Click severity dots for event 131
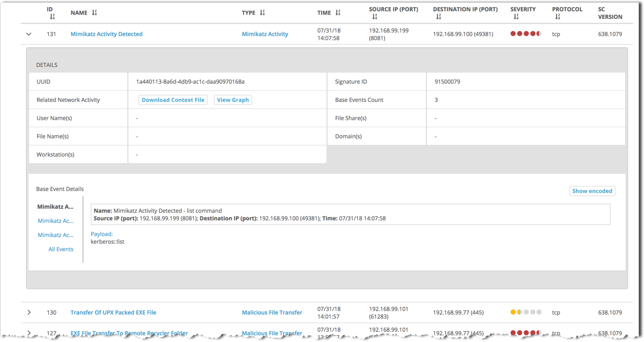Image resolution: width=644 pixels, height=342 pixels. tap(526, 34)
